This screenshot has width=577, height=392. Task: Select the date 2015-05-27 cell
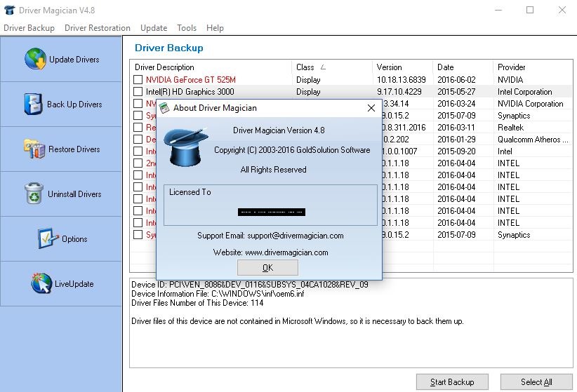tap(456, 92)
